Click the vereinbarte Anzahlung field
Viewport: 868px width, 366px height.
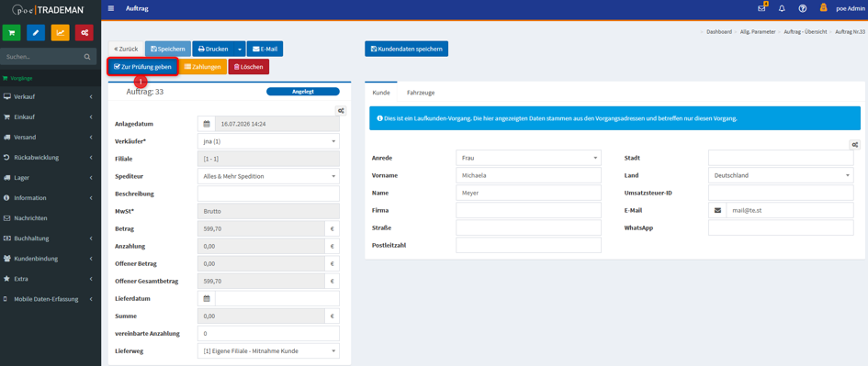(268, 333)
